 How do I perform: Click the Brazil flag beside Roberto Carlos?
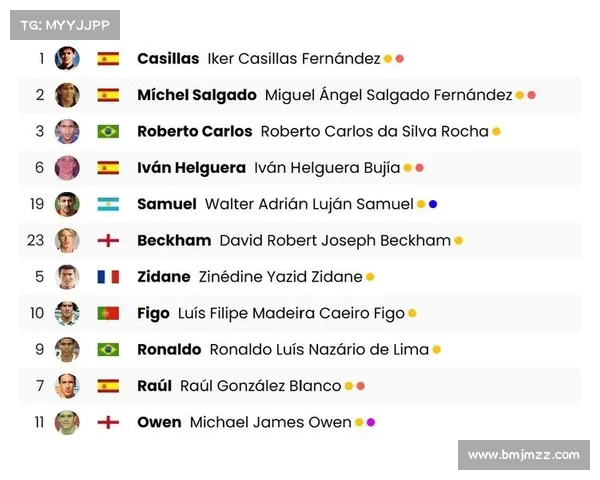tap(108, 131)
